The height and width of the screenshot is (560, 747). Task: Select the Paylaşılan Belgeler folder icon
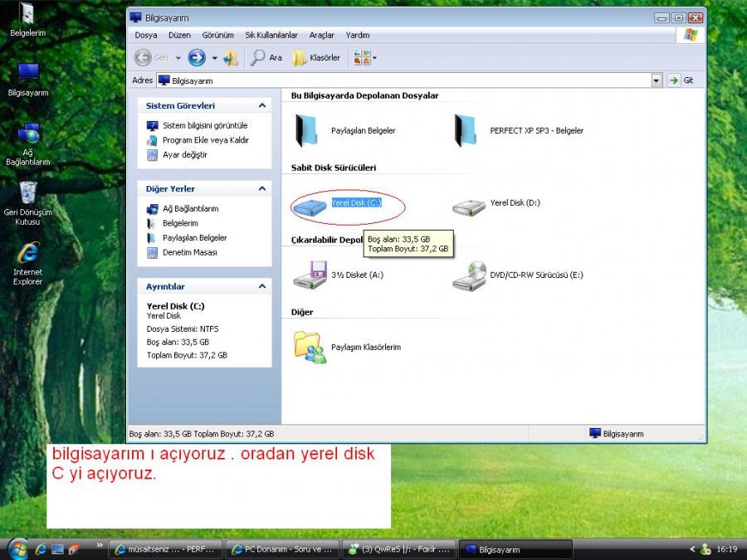click(x=305, y=130)
